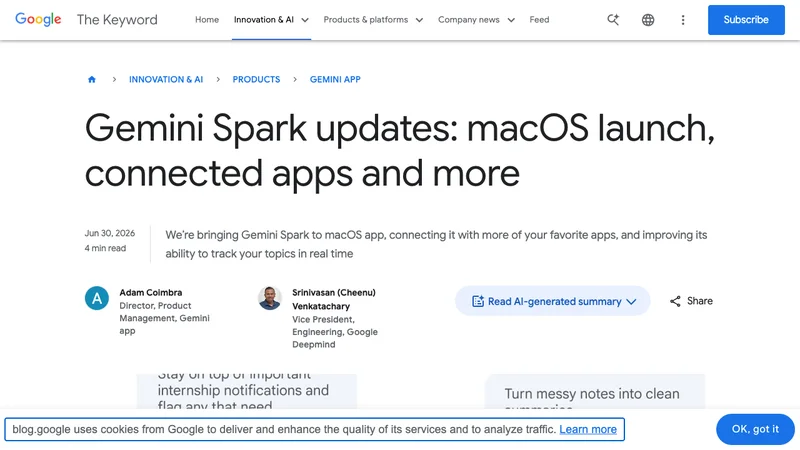The image size is (800, 450).
Task: Click the Jun 30, 2026 date text
Action: pos(110,233)
